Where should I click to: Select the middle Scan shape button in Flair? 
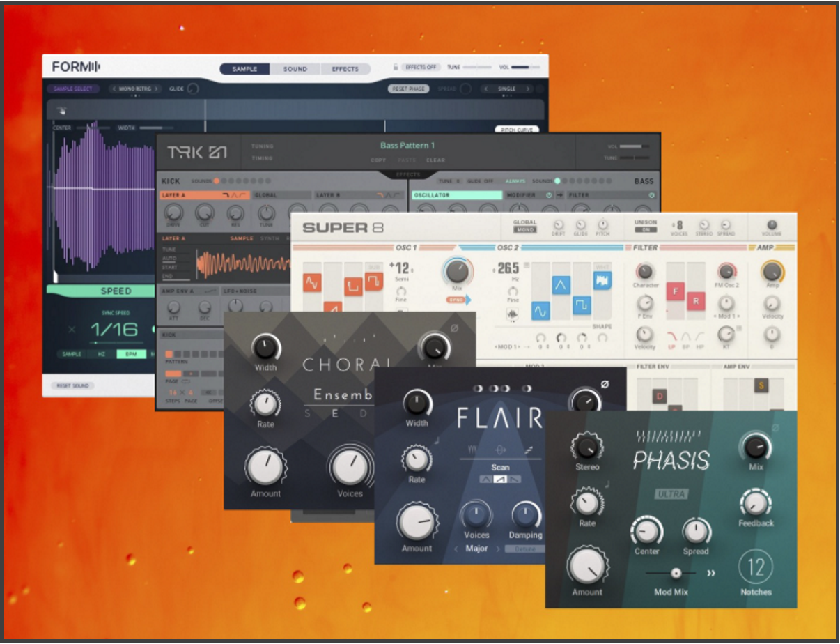click(500, 479)
